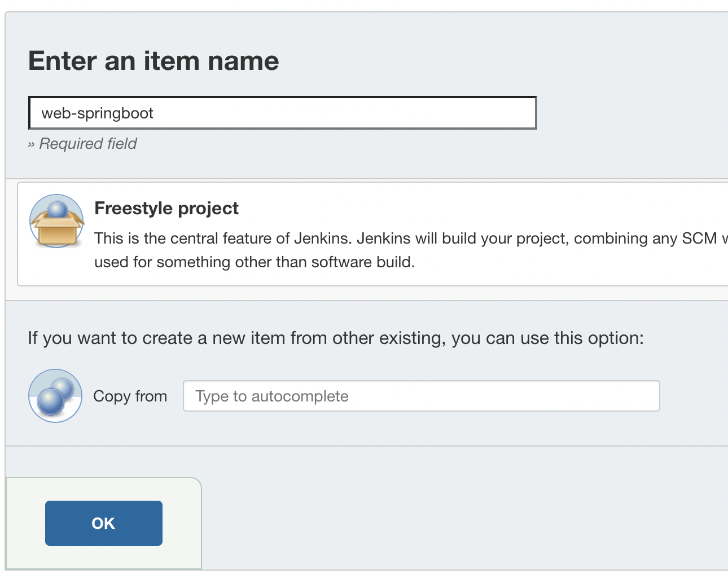
Task: Click the Freestyle project box icon
Action: click(56, 221)
